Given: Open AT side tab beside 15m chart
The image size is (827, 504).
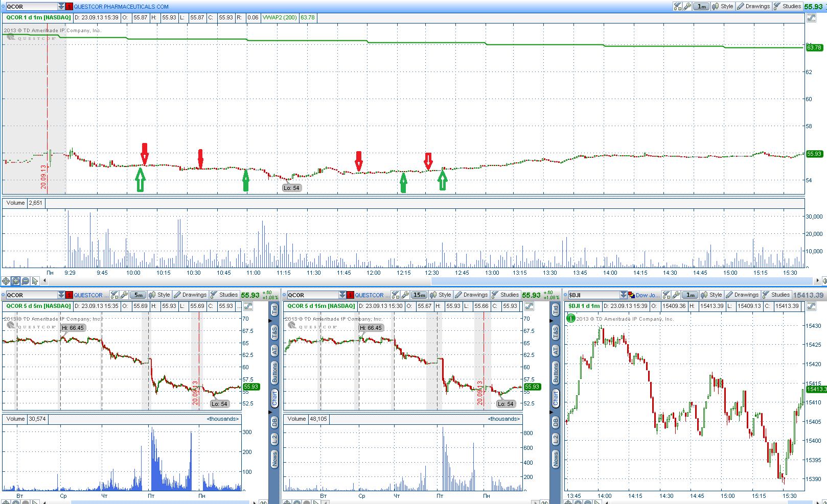Looking at the screenshot, I should tap(556, 351).
